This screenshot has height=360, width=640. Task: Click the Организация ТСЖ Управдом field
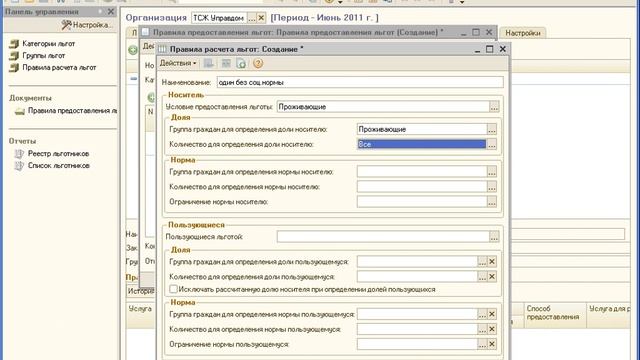point(219,18)
